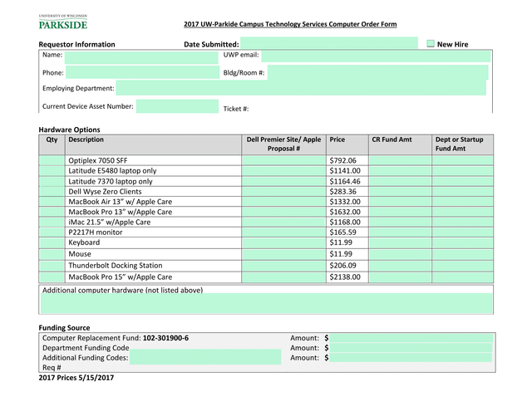Click the Date Submitted field

[328, 44]
